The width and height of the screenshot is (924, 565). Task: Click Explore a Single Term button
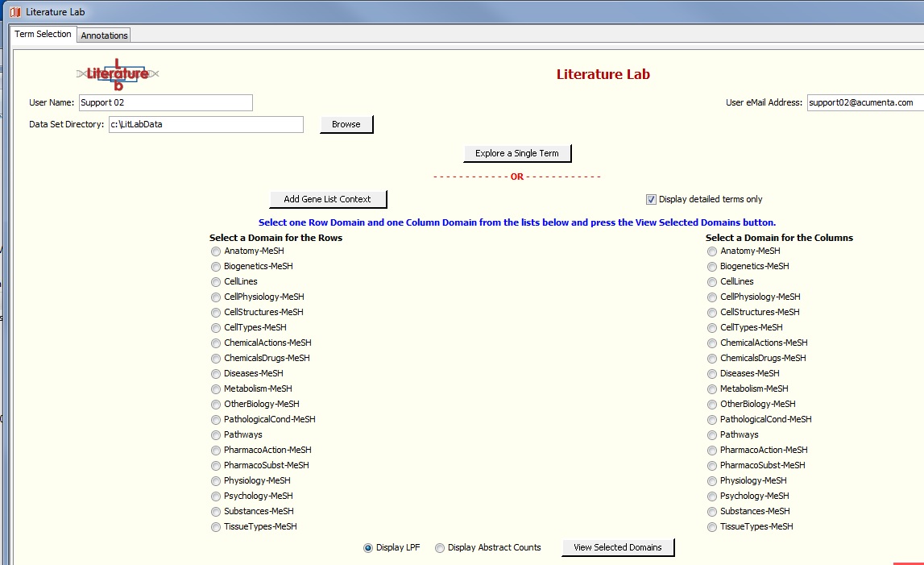tap(517, 153)
